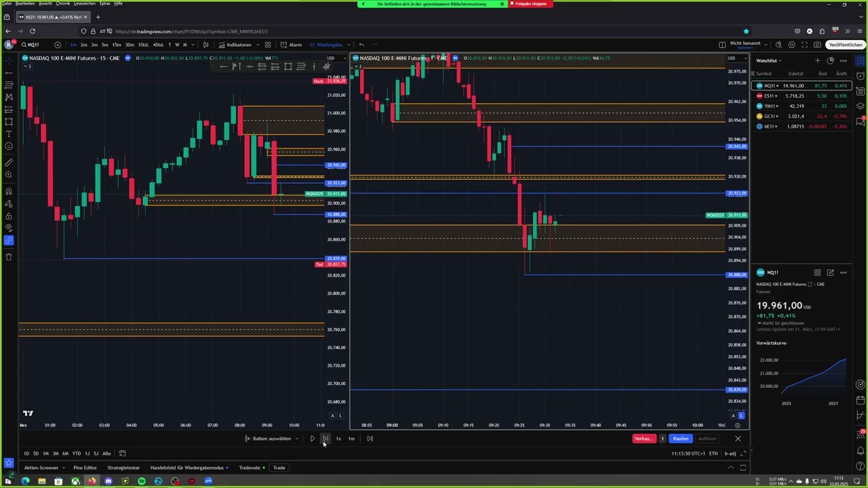Open the Watchlist advanced view pie icon
The image size is (868, 488).
[830, 60]
